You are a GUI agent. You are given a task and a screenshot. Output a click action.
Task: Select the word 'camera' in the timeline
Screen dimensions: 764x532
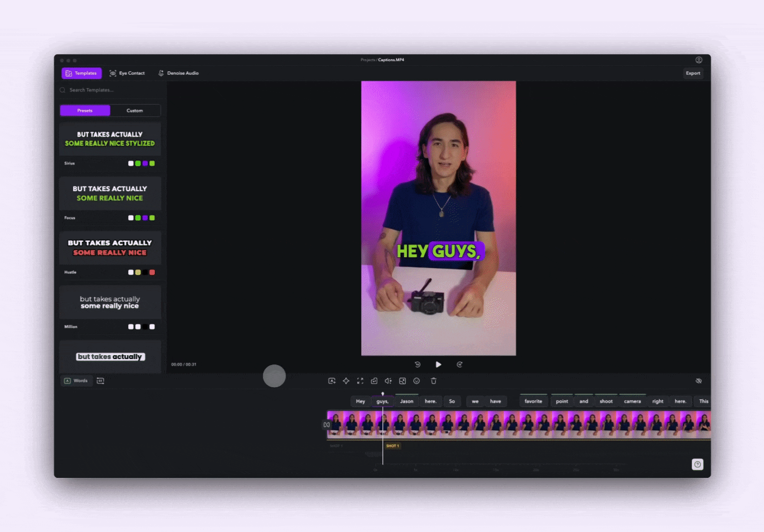632,401
